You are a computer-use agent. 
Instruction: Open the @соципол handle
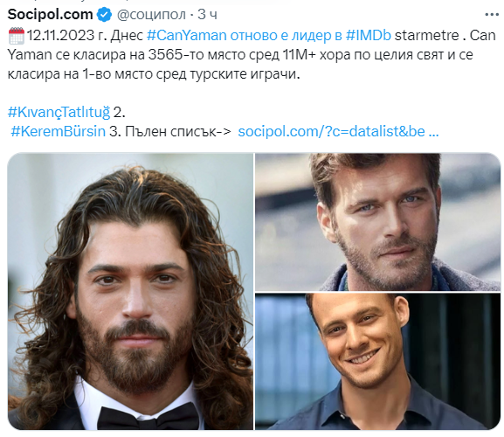(151, 15)
